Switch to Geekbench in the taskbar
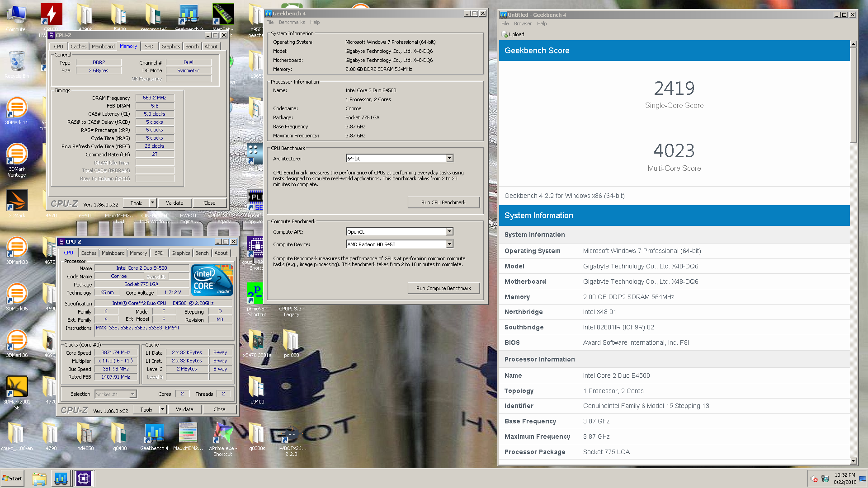 (x=61, y=479)
